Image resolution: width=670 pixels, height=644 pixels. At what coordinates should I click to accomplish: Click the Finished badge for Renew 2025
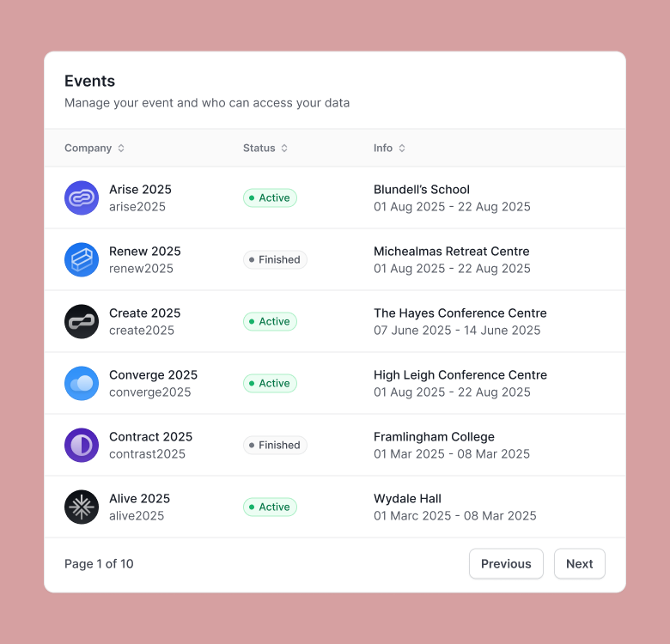coord(275,259)
